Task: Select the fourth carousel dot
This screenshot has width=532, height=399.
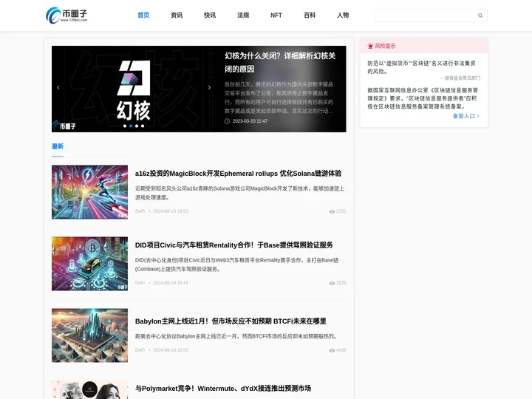Action: pos(143,126)
